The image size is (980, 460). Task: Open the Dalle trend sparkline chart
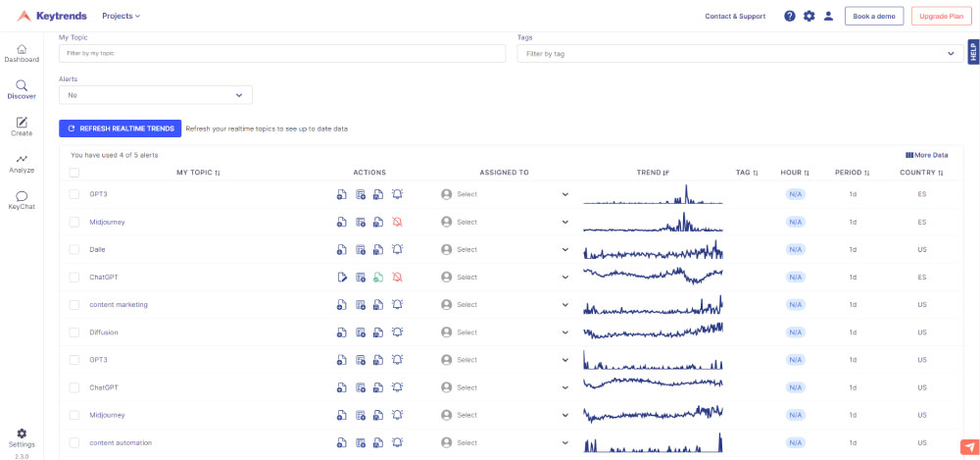click(x=653, y=250)
